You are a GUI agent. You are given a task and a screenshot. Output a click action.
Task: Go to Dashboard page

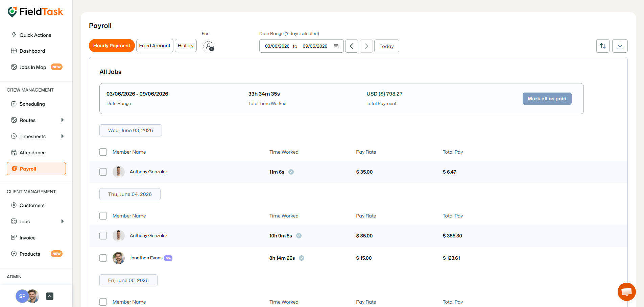point(32,51)
